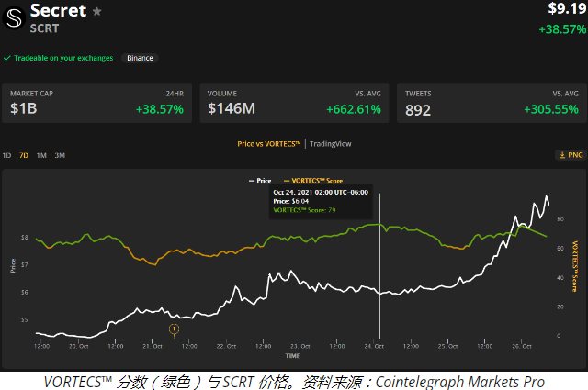Select the 1M time range
The image size is (588, 390).
41,155
